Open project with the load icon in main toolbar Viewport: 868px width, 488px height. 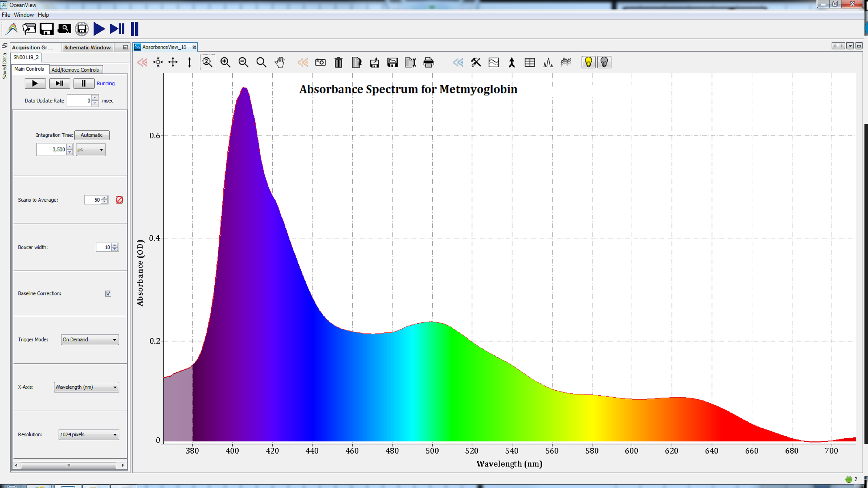coord(29,29)
